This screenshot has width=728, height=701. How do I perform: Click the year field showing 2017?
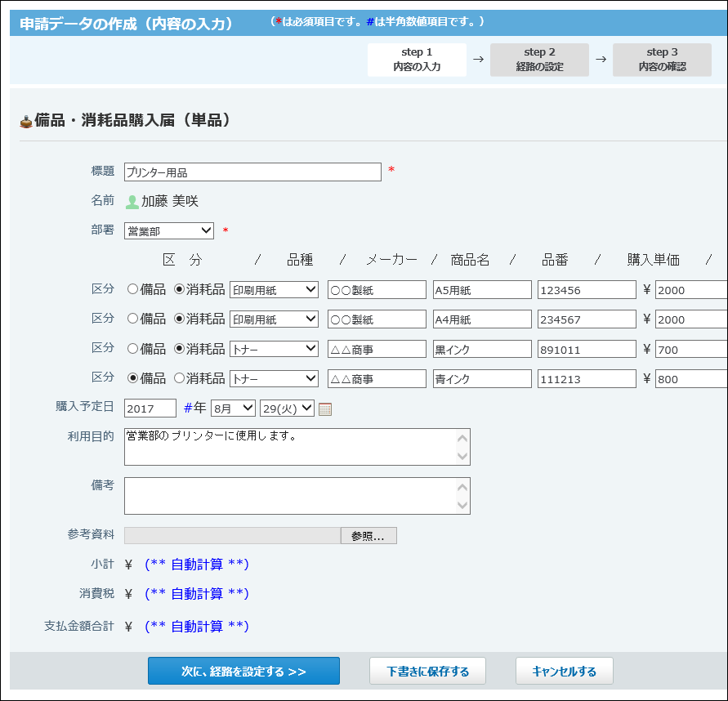pos(150,409)
